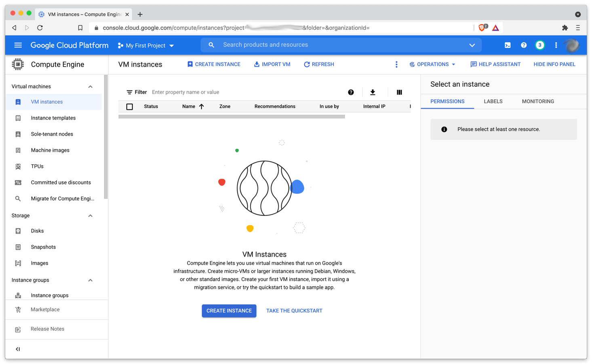Open a new browser tab
Image resolution: width=592 pixels, height=364 pixels.
pos(140,15)
